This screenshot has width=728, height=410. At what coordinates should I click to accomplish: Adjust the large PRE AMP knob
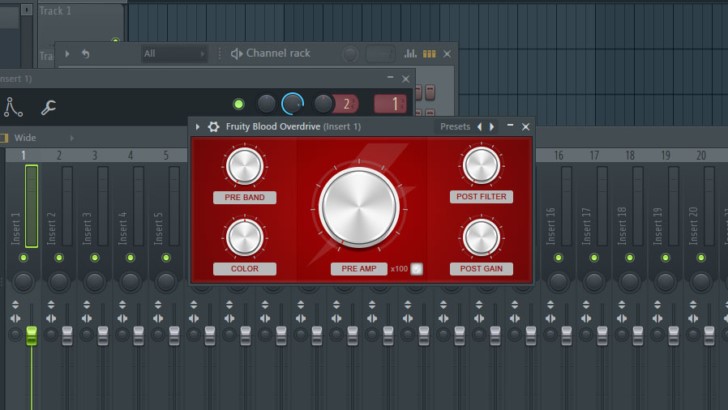pyautogui.click(x=359, y=208)
